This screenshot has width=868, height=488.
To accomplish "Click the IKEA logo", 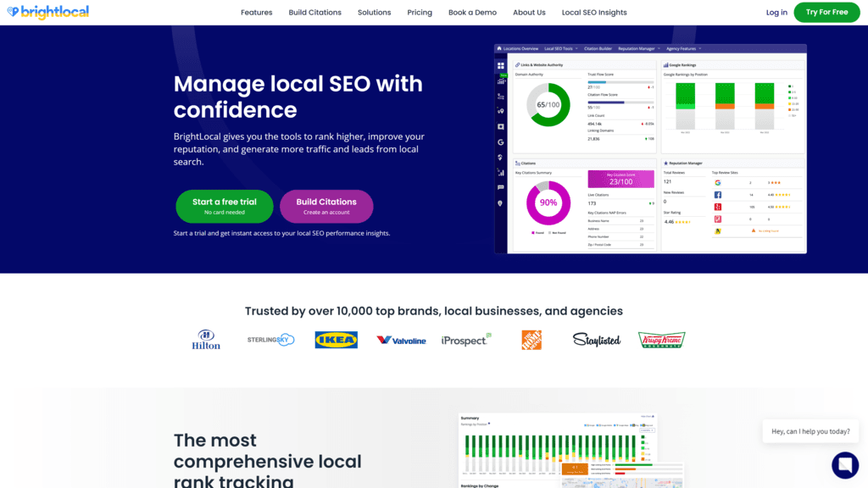I will [336, 340].
